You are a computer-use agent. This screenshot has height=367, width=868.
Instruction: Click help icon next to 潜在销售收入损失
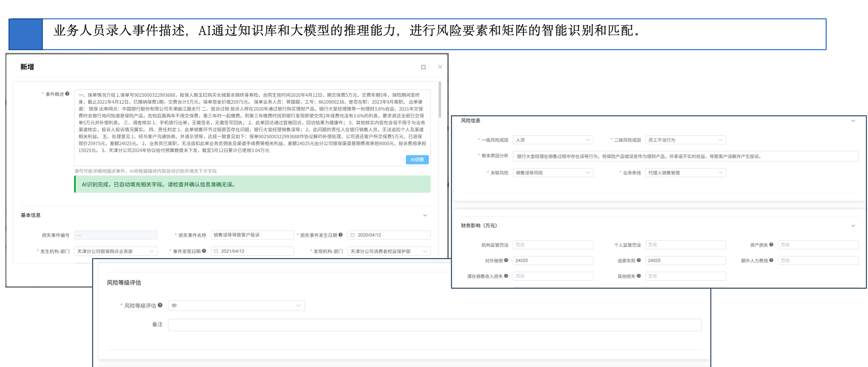pyautogui.click(x=507, y=276)
